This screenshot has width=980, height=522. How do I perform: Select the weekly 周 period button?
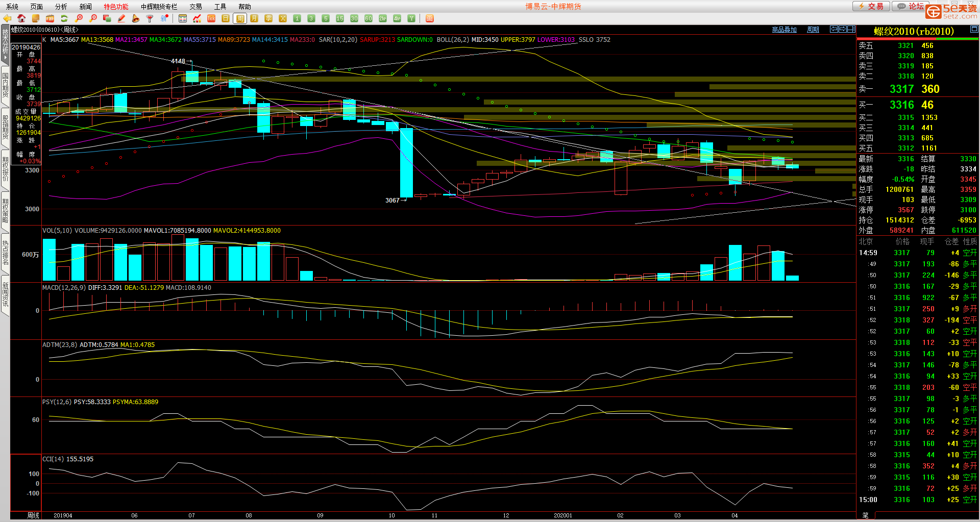(240, 18)
